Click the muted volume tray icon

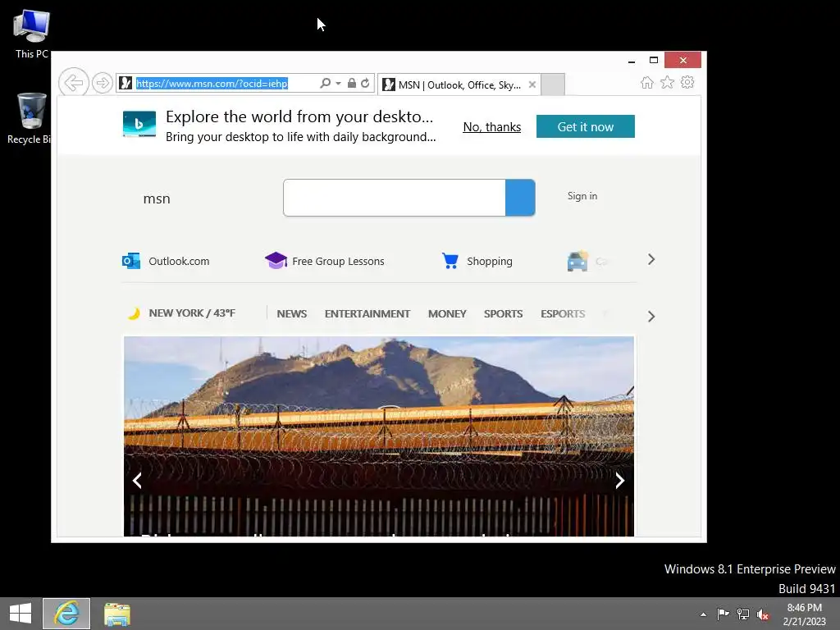763,614
